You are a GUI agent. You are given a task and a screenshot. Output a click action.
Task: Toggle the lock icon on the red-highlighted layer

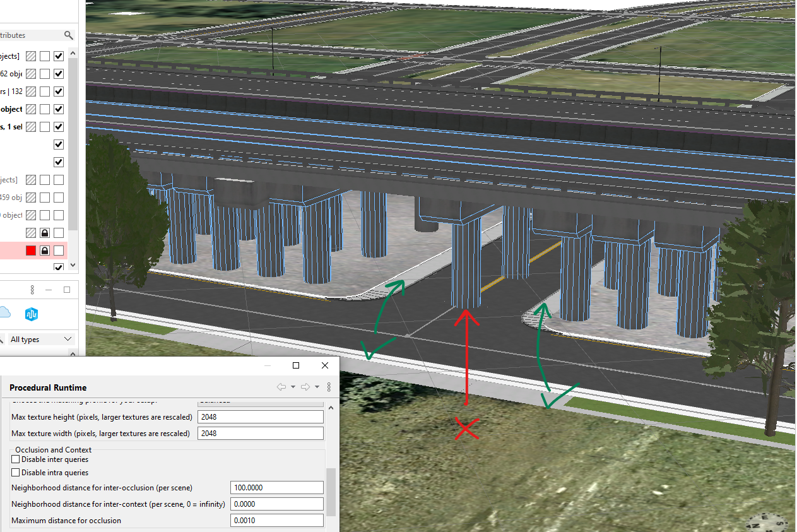click(x=44, y=250)
